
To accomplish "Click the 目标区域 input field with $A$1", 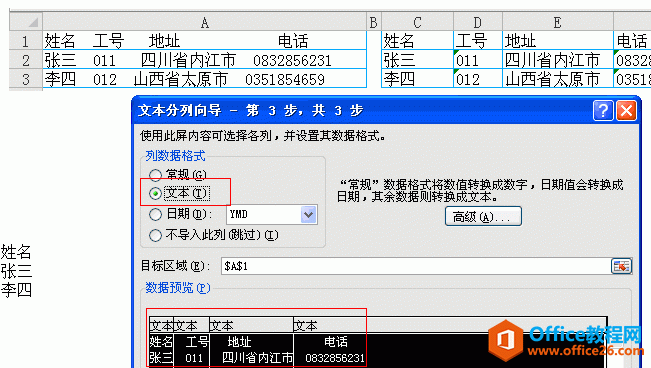I will pyautogui.click(x=416, y=266).
